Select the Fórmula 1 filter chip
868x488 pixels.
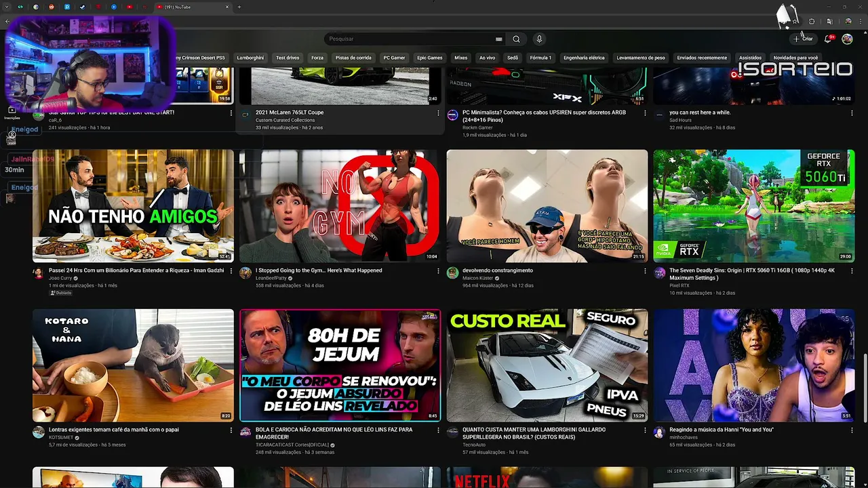click(540, 58)
